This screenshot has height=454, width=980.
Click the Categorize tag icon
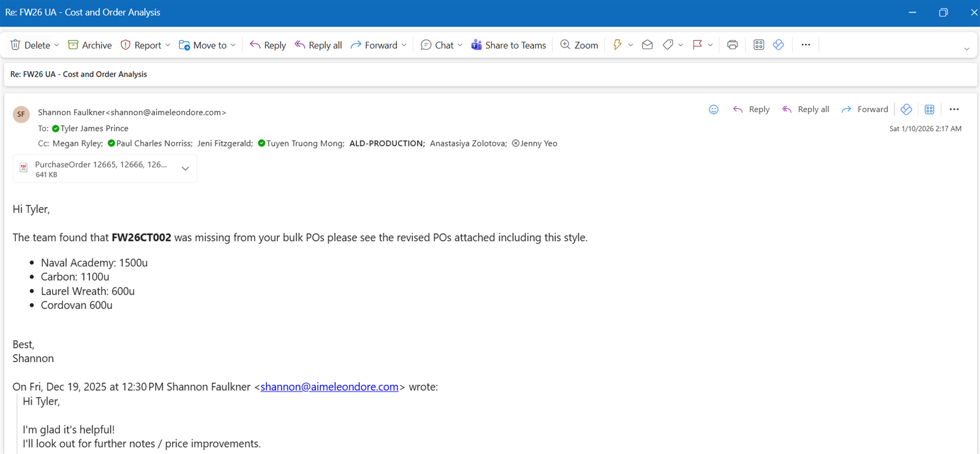pyautogui.click(x=668, y=45)
